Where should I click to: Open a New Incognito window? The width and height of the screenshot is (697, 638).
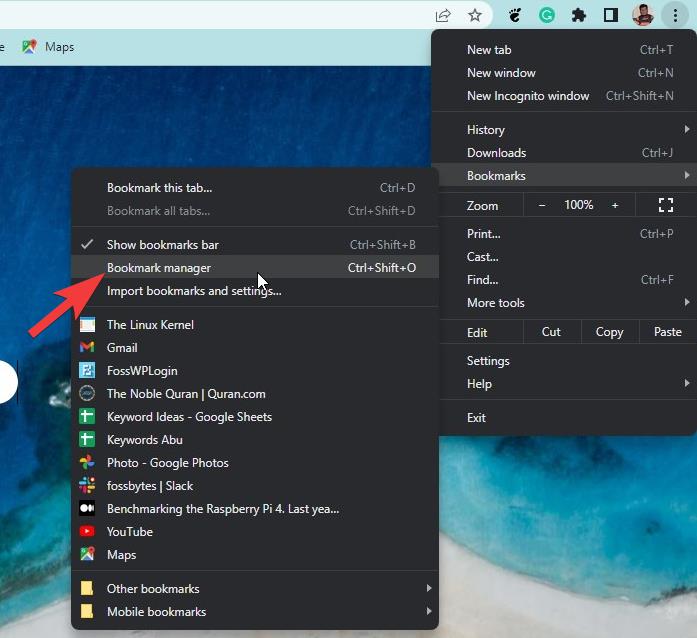click(x=564, y=96)
